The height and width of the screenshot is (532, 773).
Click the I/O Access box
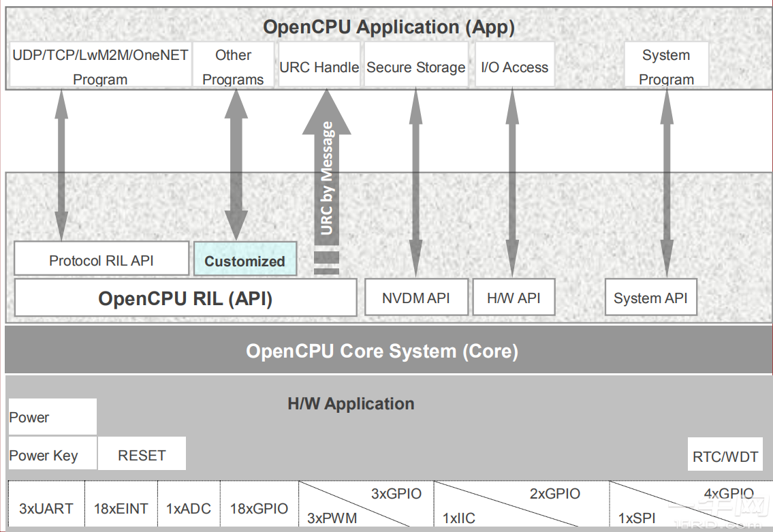tap(514, 67)
